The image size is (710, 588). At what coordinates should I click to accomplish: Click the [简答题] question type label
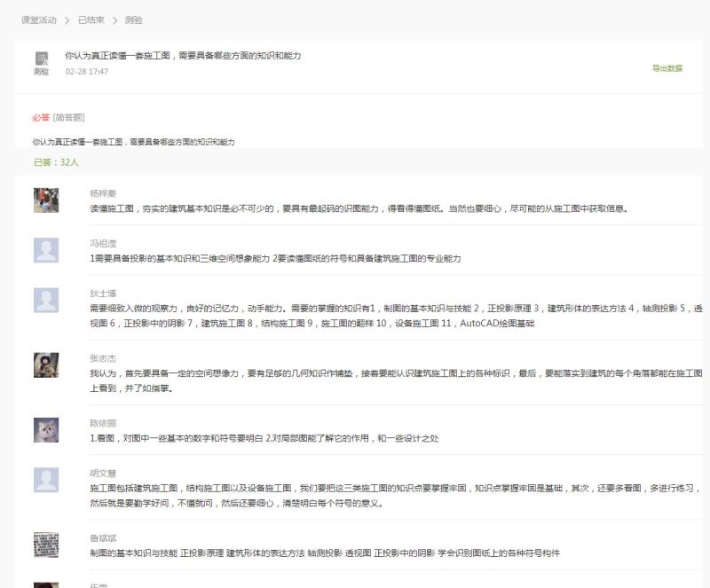(x=69, y=117)
